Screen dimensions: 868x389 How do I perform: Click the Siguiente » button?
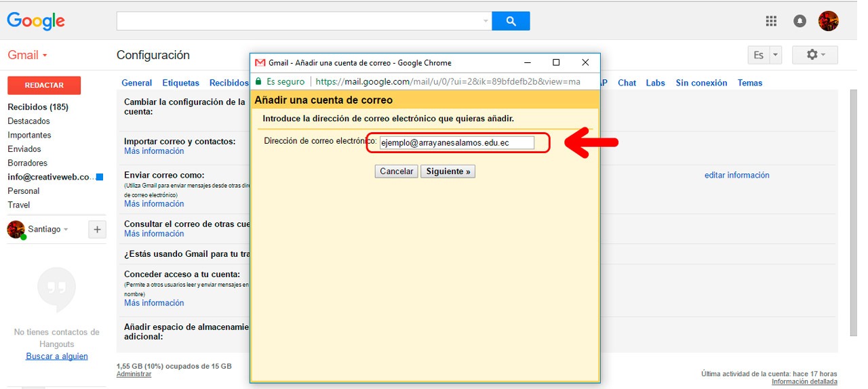click(x=448, y=171)
